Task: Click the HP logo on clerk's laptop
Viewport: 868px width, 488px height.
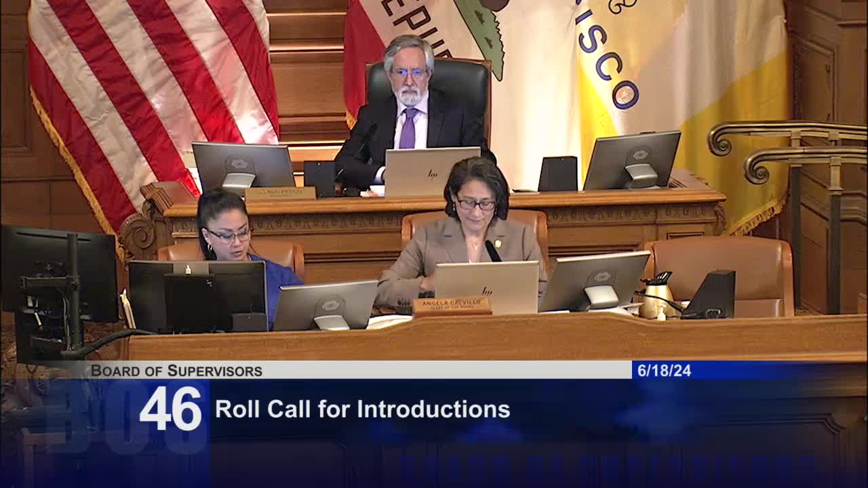Action: tap(487, 291)
